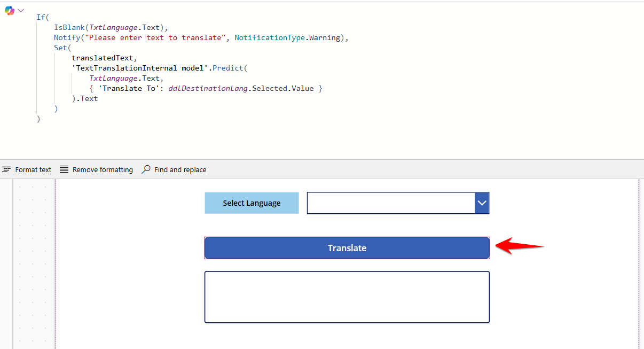Image resolution: width=644 pixels, height=349 pixels.
Task: Click the 'TextTranslationInternal model' reference
Action: [x=140, y=68]
